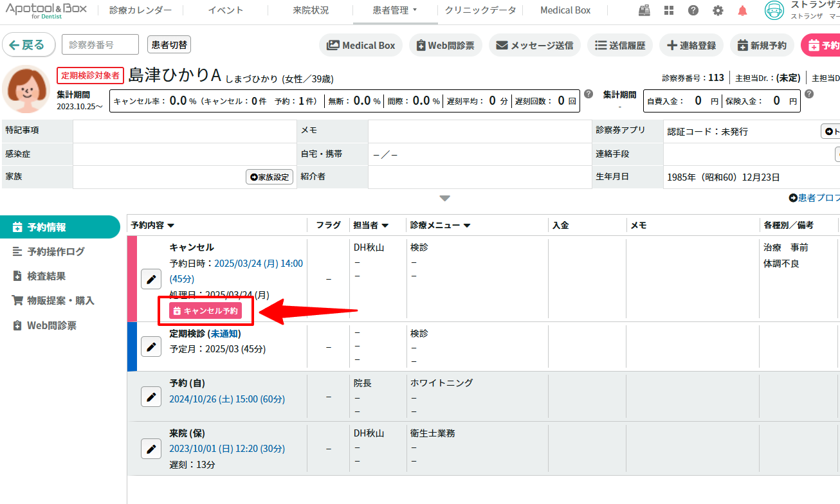840x504 pixels.
Task: Click the 診察券番号 input field
Action: tap(100, 45)
